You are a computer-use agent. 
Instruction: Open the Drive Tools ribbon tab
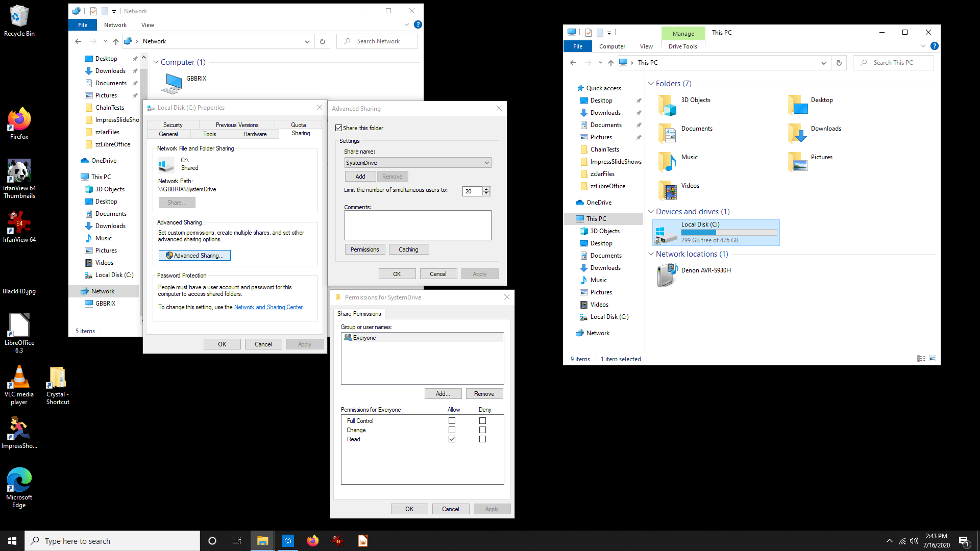[682, 46]
